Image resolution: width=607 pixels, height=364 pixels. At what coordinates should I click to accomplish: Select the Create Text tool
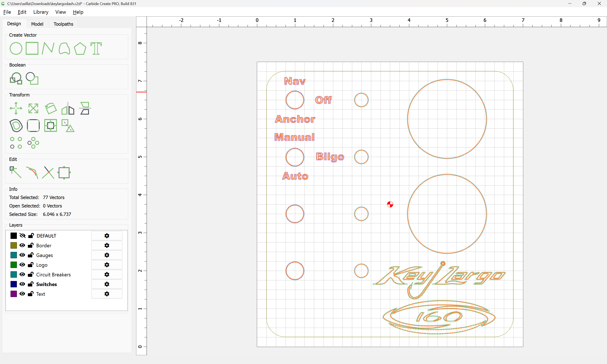pos(96,48)
